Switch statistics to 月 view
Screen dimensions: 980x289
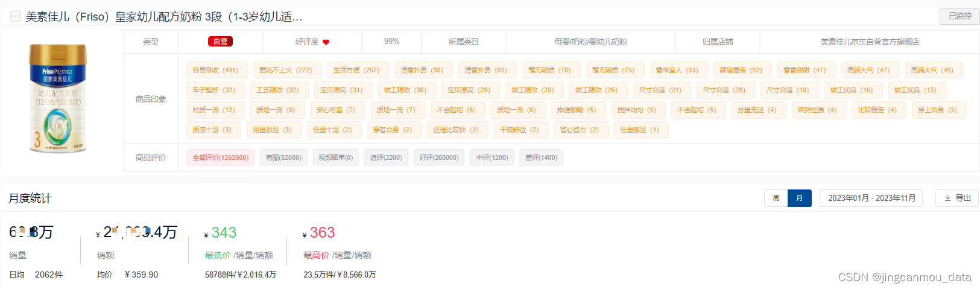pyautogui.click(x=800, y=198)
